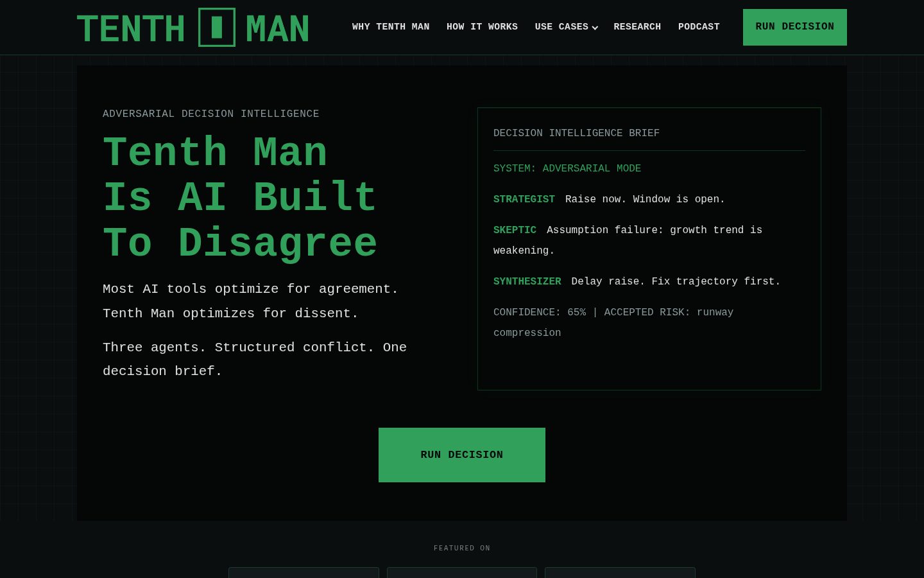Image resolution: width=924 pixels, height=578 pixels.
Task: Click 'Adversarial Decision Intelligence' eyebrow text
Action: tap(211, 114)
